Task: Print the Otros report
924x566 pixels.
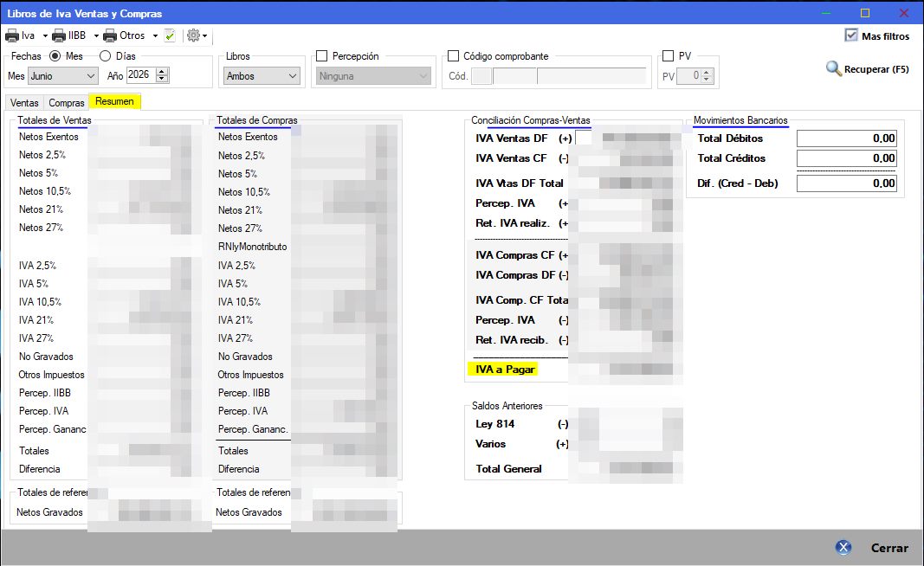Action: tap(125, 36)
